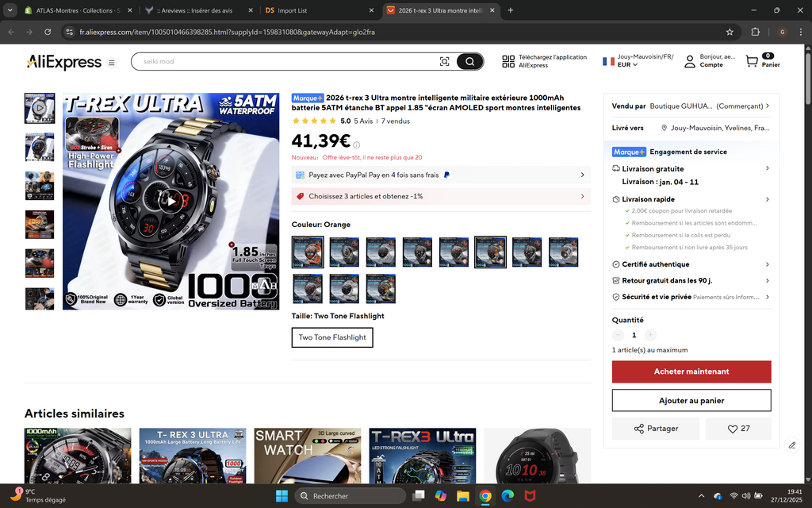
Task: Open new browser tab with plus
Action: tap(510, 10)
